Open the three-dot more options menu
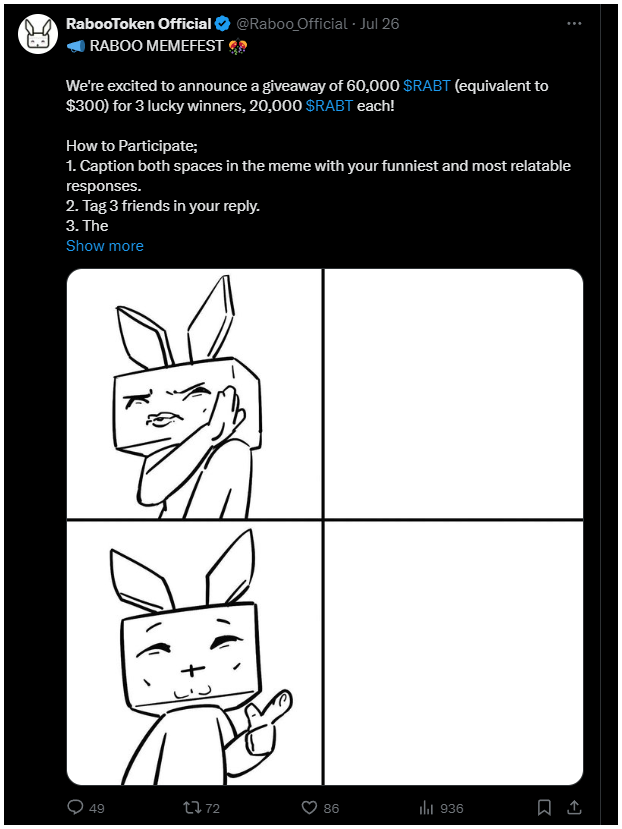Image resolution: width=622 pixels, height=829 pixels. click(574, 24)
